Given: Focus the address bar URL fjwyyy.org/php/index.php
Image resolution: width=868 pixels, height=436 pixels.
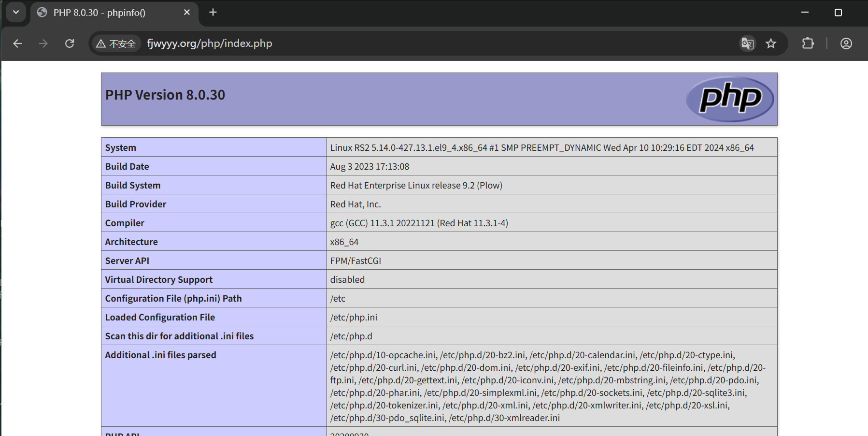Looking at the screenshot, I should click(x=210, y=44).
